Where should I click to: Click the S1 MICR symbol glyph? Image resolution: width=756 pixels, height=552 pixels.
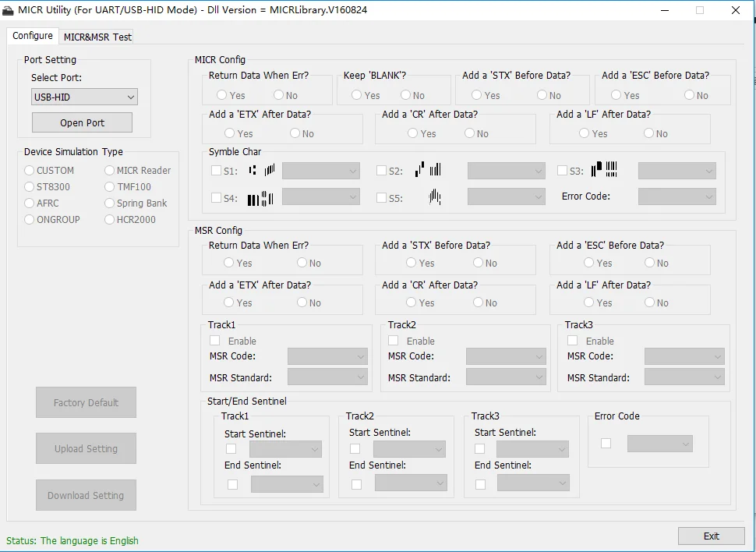[x=262, y=170]
